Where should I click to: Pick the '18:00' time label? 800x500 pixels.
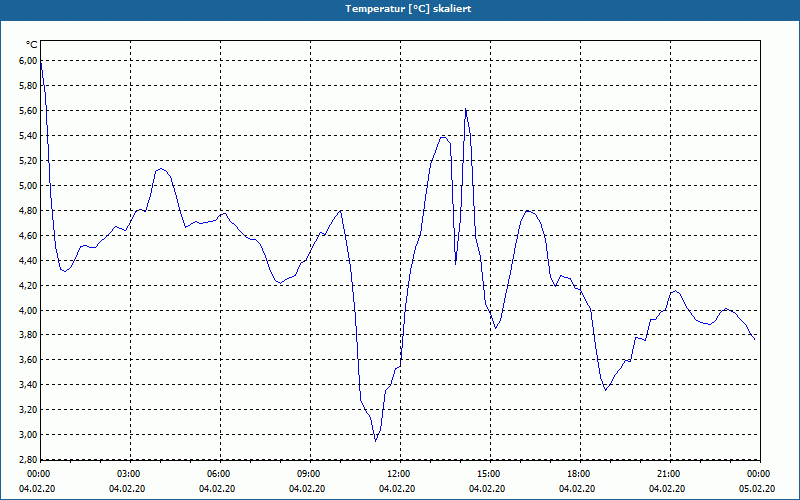578,474
